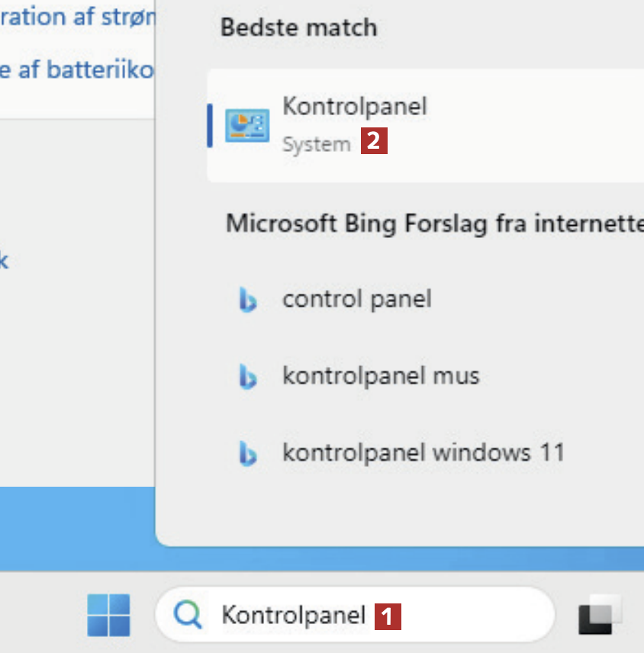Click Bing icon beside "kontrolpanel windows 11"
The image size is (644, 653).
point(247,454)
